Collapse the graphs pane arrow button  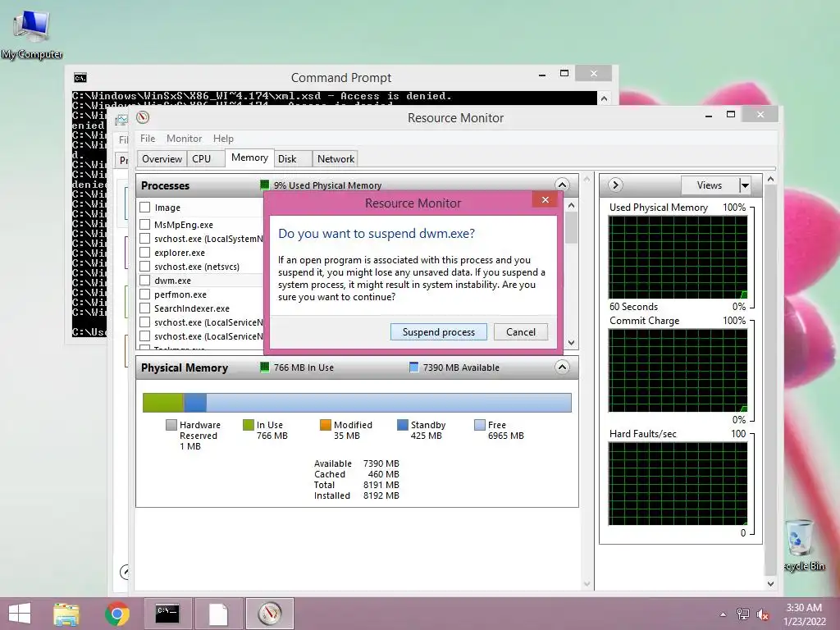pos(615,185)
